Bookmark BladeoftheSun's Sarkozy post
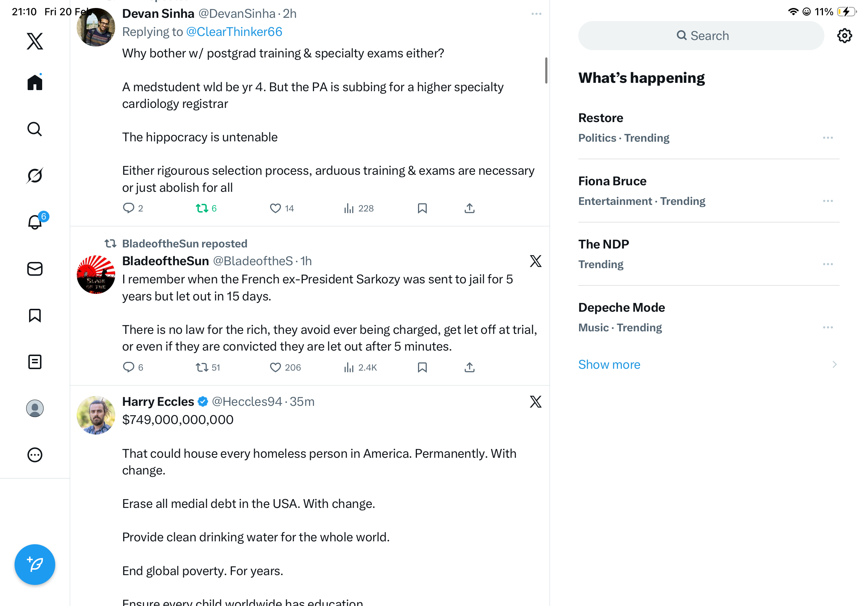 pyautogui.click(x=422, y=367)
